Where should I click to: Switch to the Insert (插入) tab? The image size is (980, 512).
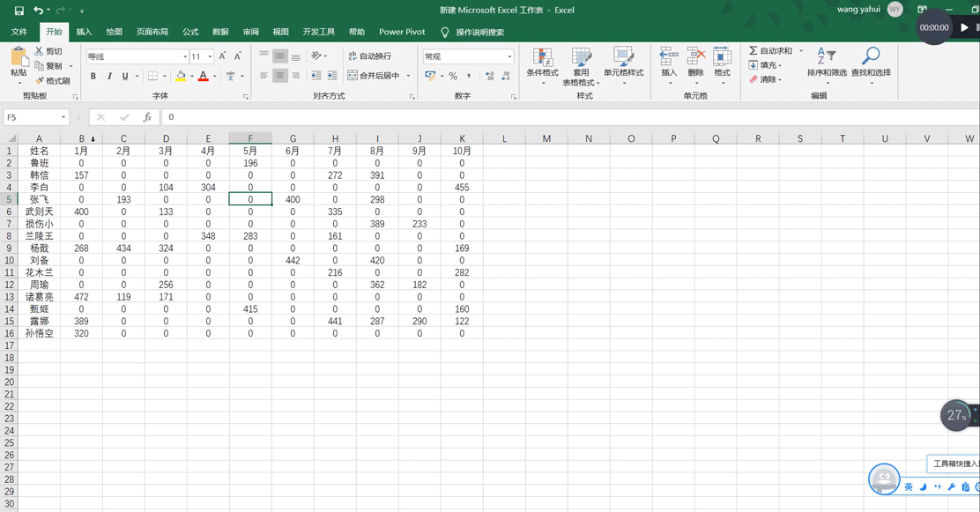click(84, 32)
